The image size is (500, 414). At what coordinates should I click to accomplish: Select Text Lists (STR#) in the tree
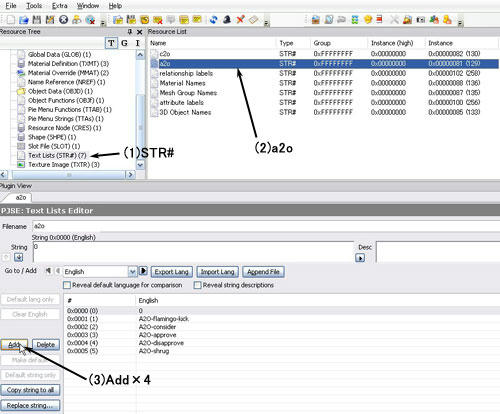[x=57, y=155]
